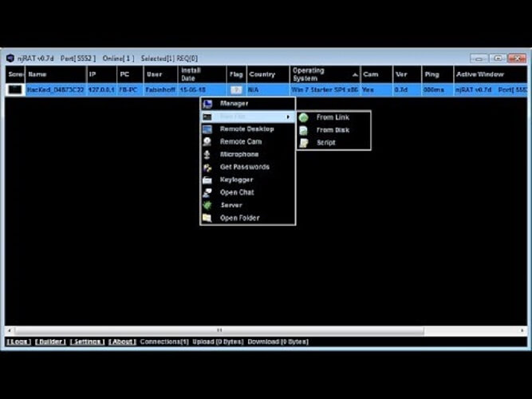Click the sort arrow on the Operating System header
Viewport: 532px width, 399px height.
click(355, 75)
